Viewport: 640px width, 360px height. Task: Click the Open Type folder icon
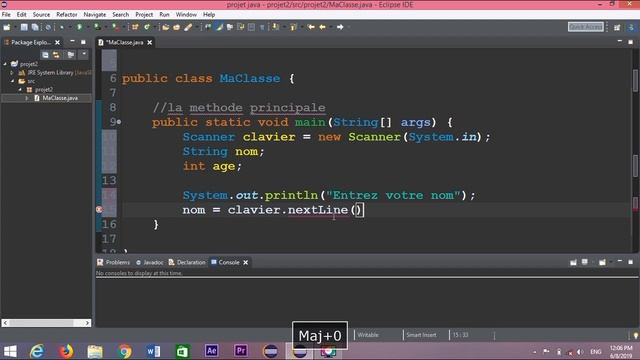pyautogui.click(x=166, y=27)
